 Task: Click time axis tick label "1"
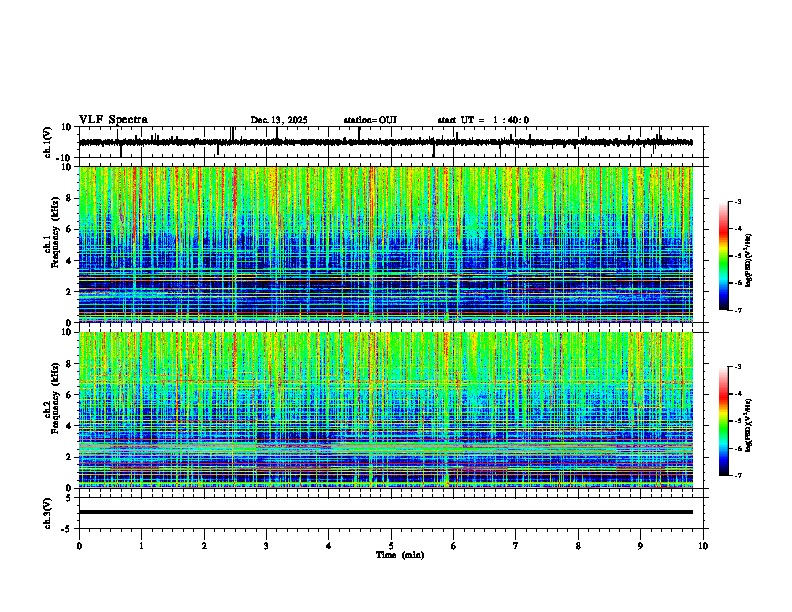coord(141,546)
